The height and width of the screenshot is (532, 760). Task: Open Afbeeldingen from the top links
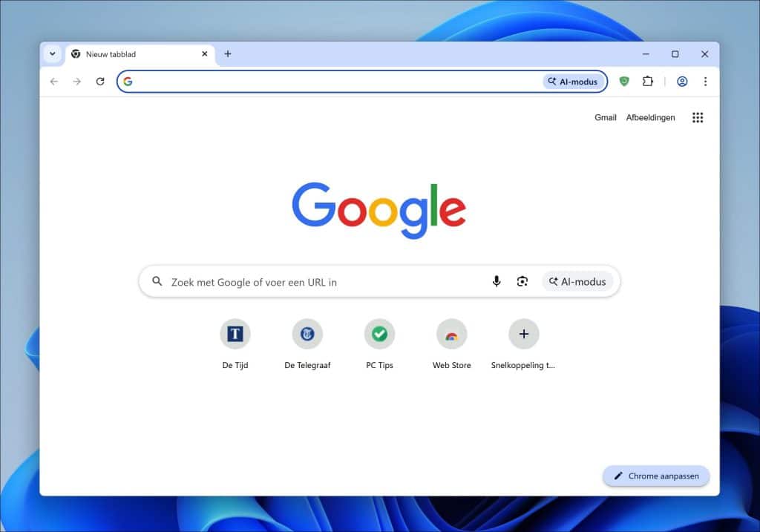coord(650,117)
